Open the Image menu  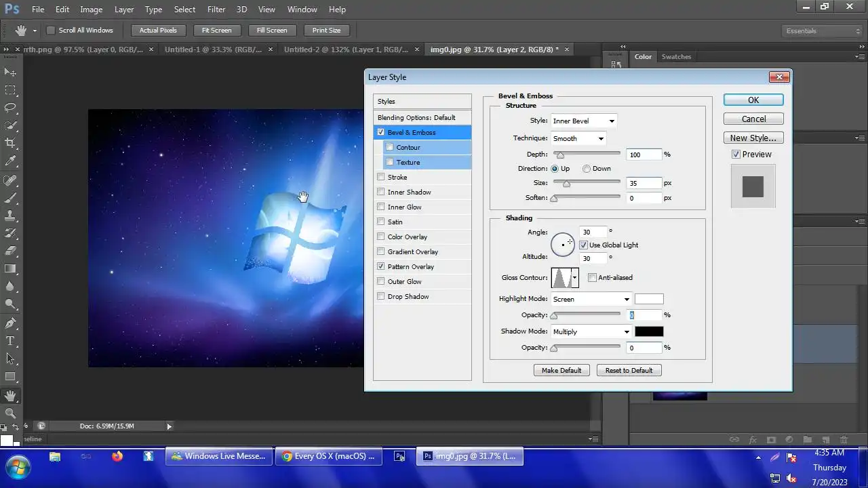pos(92,9)
